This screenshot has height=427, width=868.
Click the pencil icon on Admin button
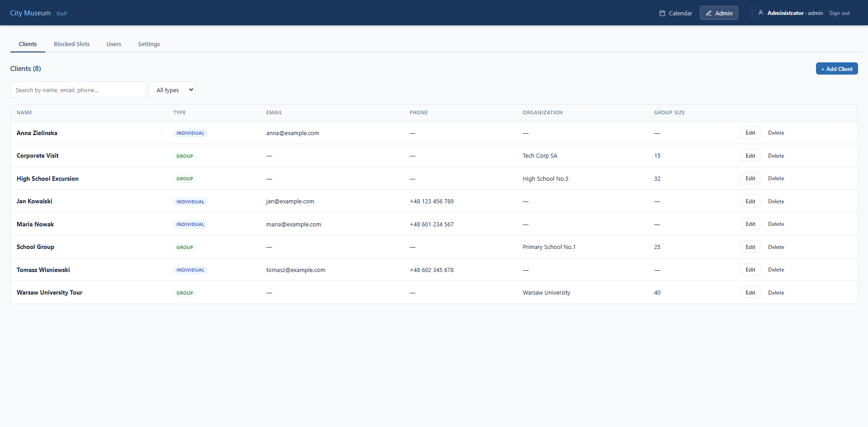tap(709, 13)
